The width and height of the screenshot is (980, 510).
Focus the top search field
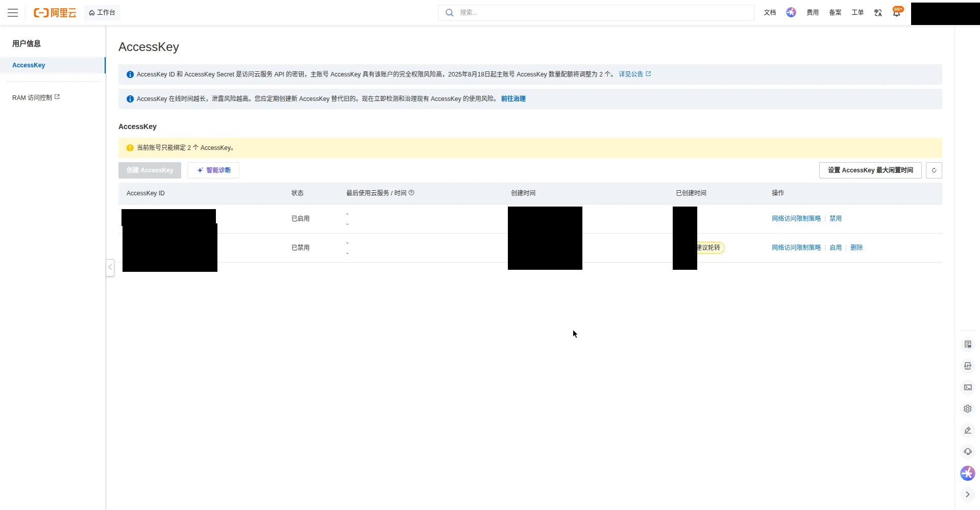click(x=596, y=13)
